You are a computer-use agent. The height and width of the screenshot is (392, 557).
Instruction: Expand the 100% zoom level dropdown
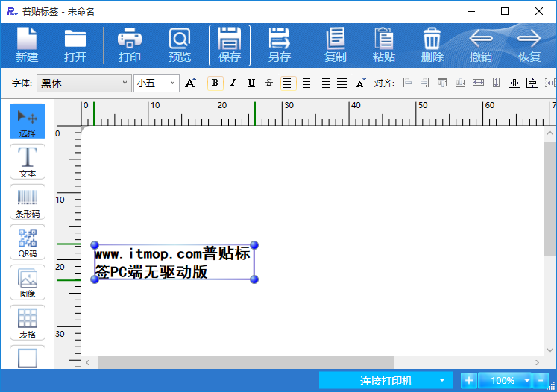527,381
